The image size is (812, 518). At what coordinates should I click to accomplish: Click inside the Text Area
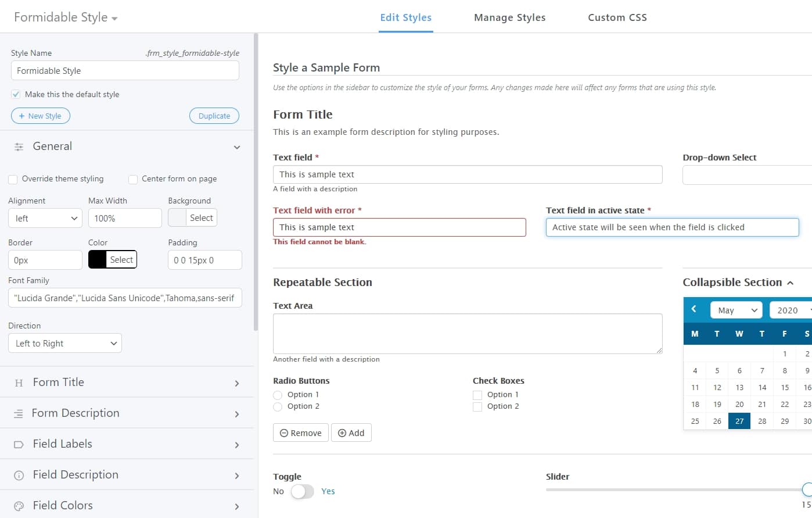[x=468, y=334]
